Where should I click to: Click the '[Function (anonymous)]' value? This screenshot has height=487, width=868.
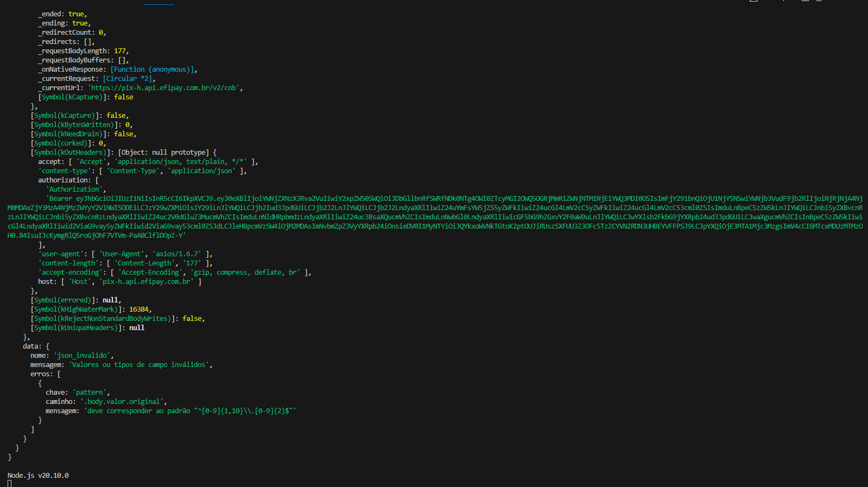click(151, 69)
